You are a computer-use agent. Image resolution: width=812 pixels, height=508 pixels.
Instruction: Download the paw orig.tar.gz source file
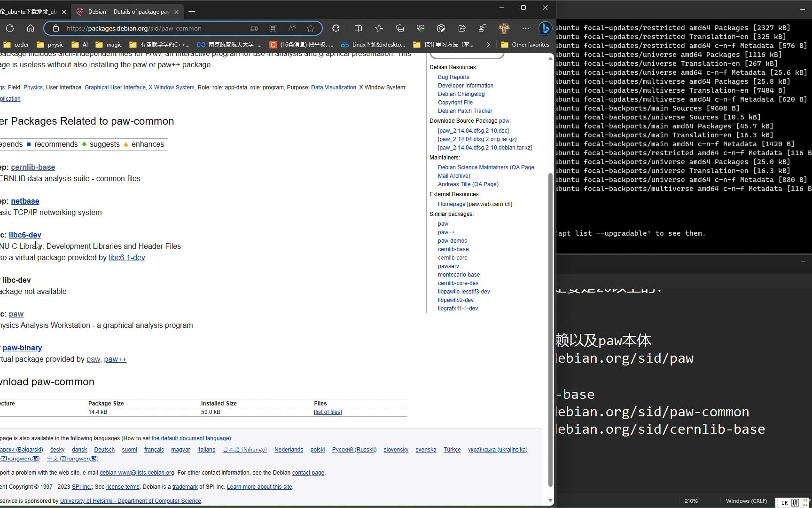click(x=477, y=139)
